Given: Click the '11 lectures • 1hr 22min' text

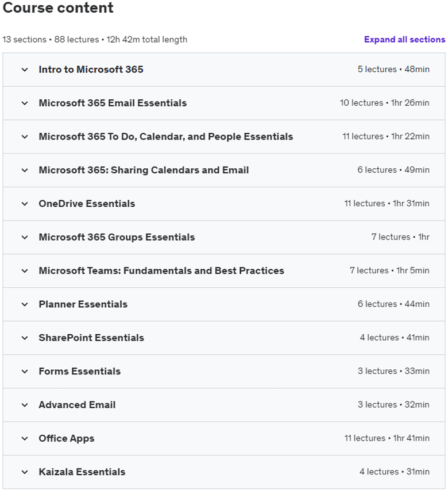Looking at the screenshot, I should 386,136.
